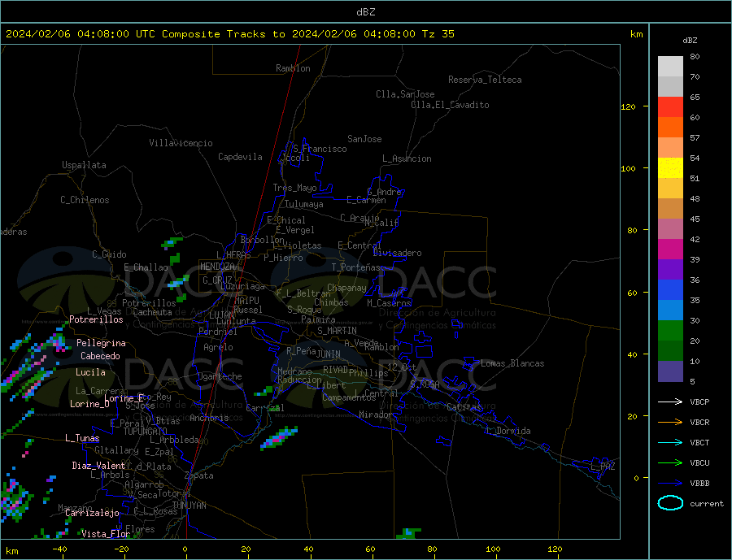This screenshot has width=732, height=560.
Task: Click the TUNUYAN city label
Action: pyautogui.click(x=189, y=506)
